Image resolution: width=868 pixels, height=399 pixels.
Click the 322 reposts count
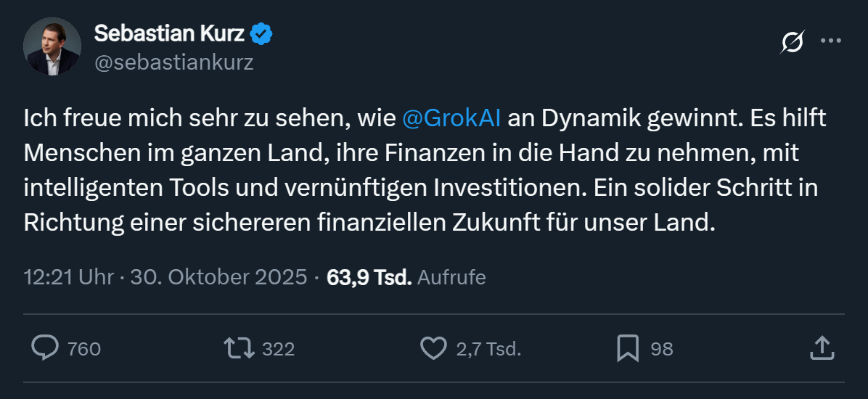(x=278, y=350)
